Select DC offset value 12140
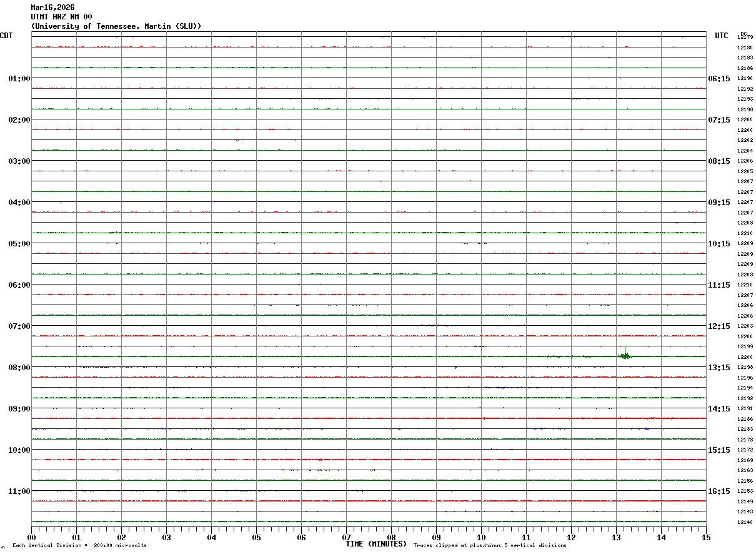The height and width of the screenshot is (554, 756). coord(745,522)
